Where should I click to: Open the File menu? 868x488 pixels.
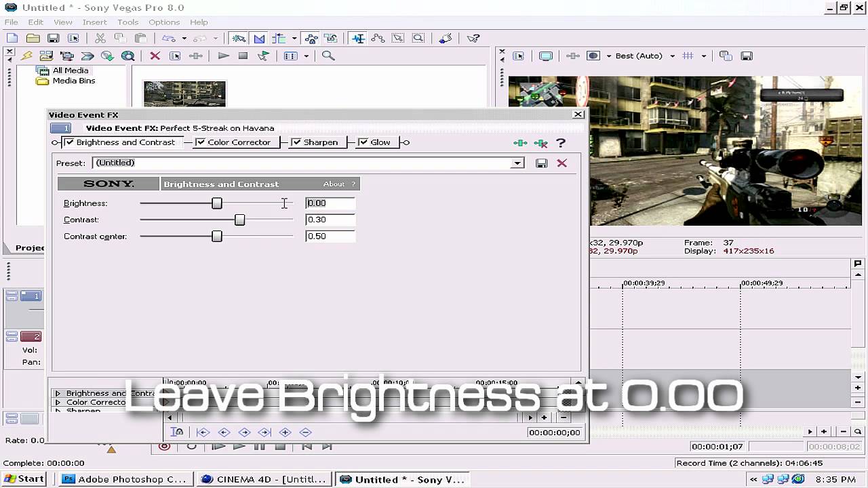[12, 22]
